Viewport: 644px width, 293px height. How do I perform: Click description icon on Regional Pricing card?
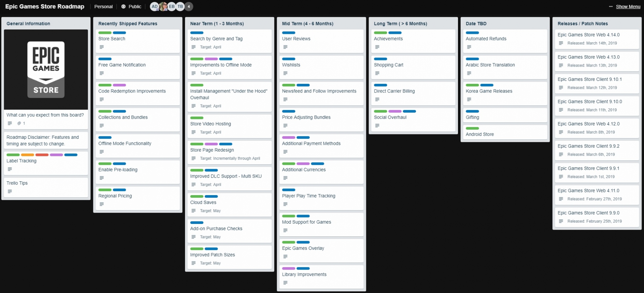coord(102,204)
